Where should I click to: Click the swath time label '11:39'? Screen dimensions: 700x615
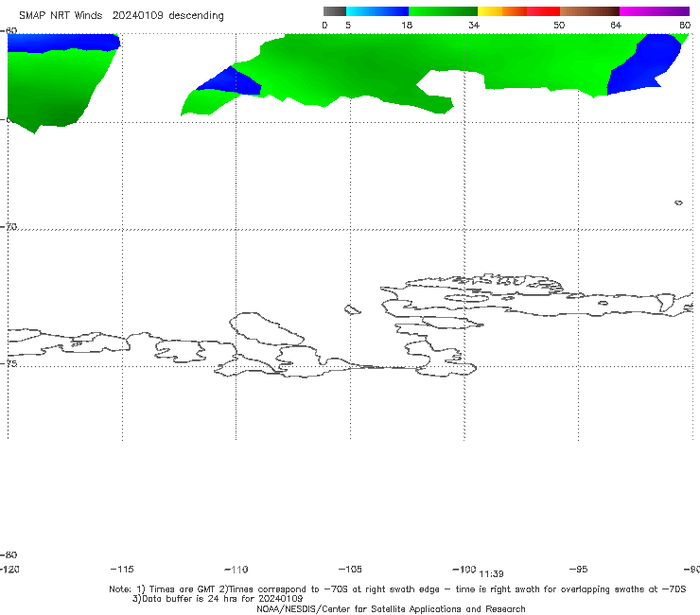click(491, 574)
